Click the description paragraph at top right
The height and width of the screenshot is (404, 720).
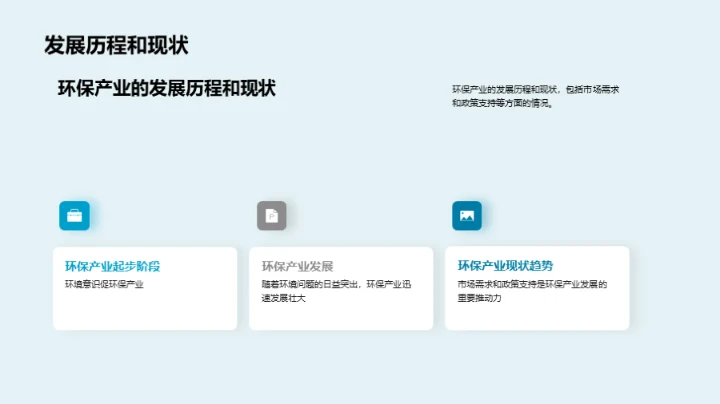pos(535,96)
